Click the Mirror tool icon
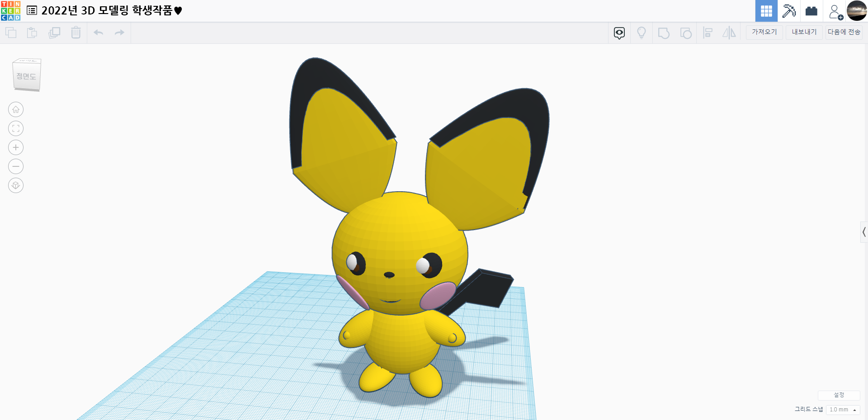The width and height of the screenshot is (868, 420). (729, 33)
